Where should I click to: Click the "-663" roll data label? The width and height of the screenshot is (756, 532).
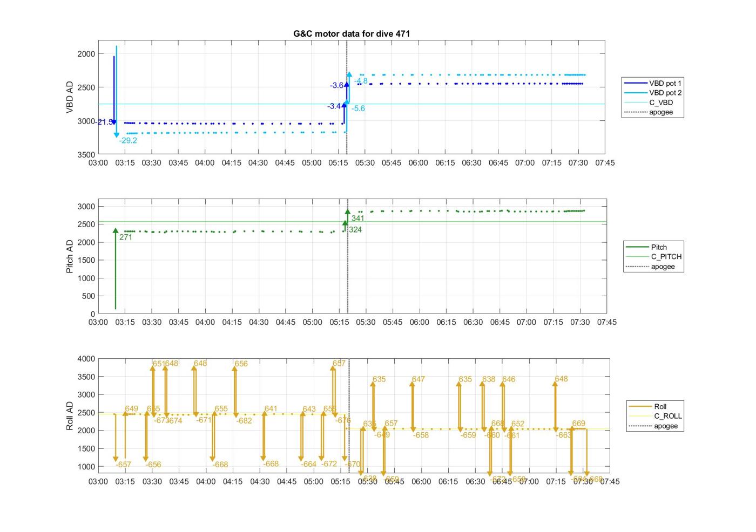pyautogui.click(x=564, y=435)
